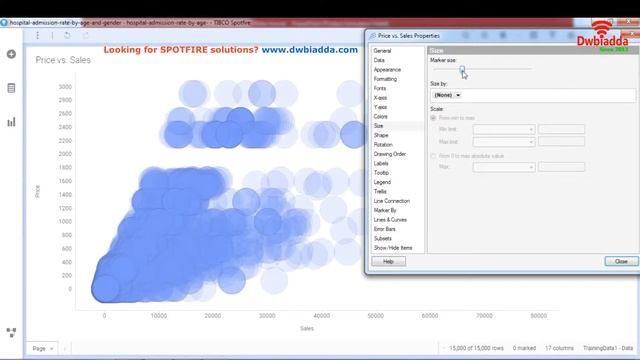
Task: Click the Price vs. Sales chart title
Action: pos(63,60)
